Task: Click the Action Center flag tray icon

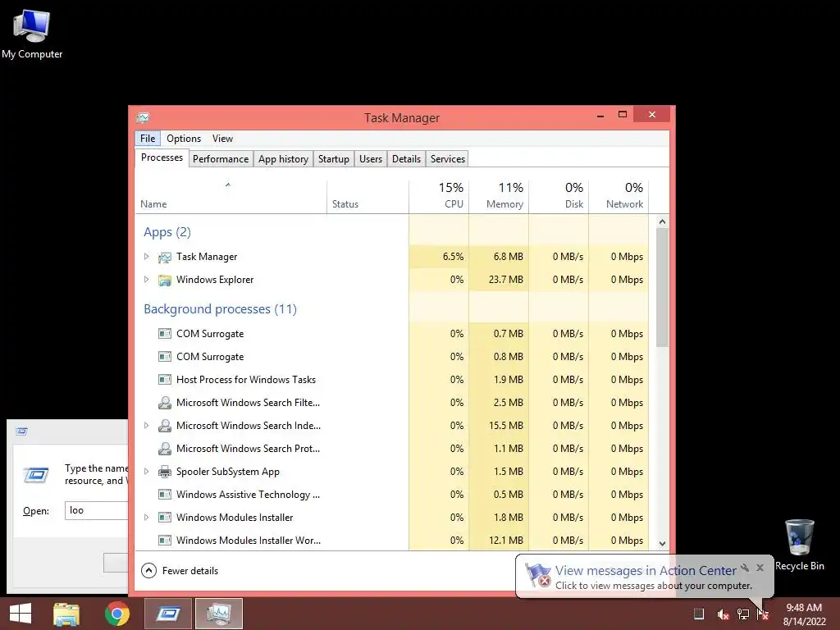Action: [762, 614]
